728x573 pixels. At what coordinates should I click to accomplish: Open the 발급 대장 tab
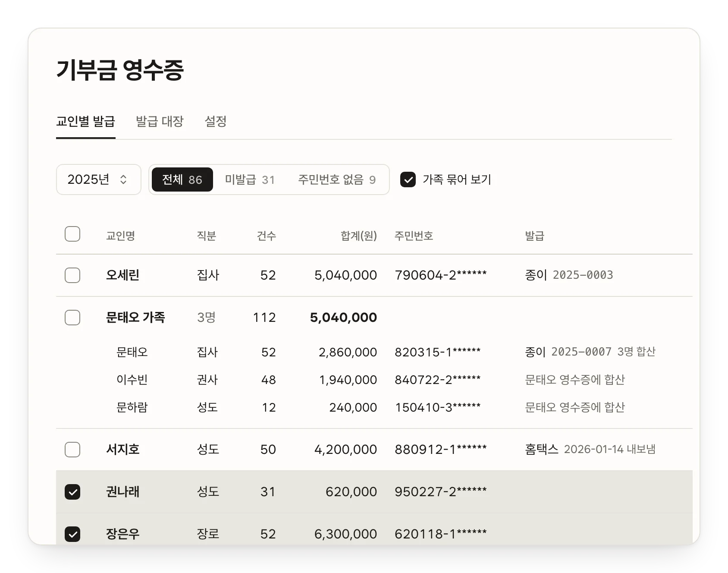160,121
